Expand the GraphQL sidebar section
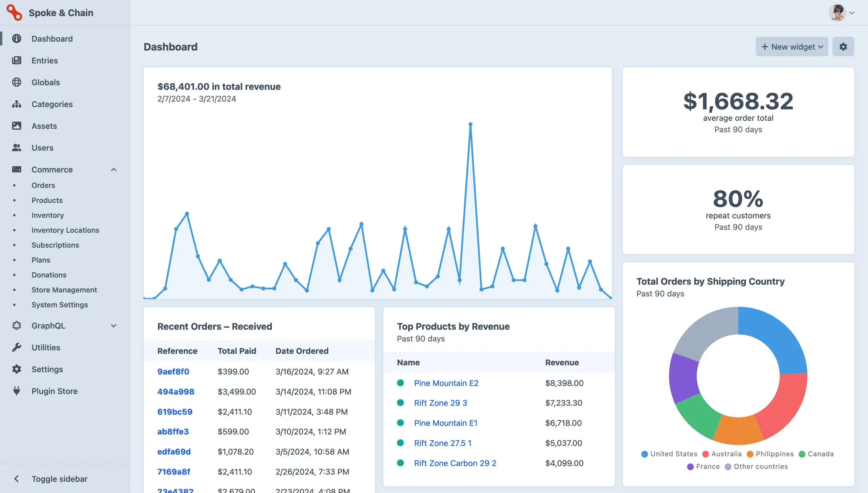 (x=114, y=326)
